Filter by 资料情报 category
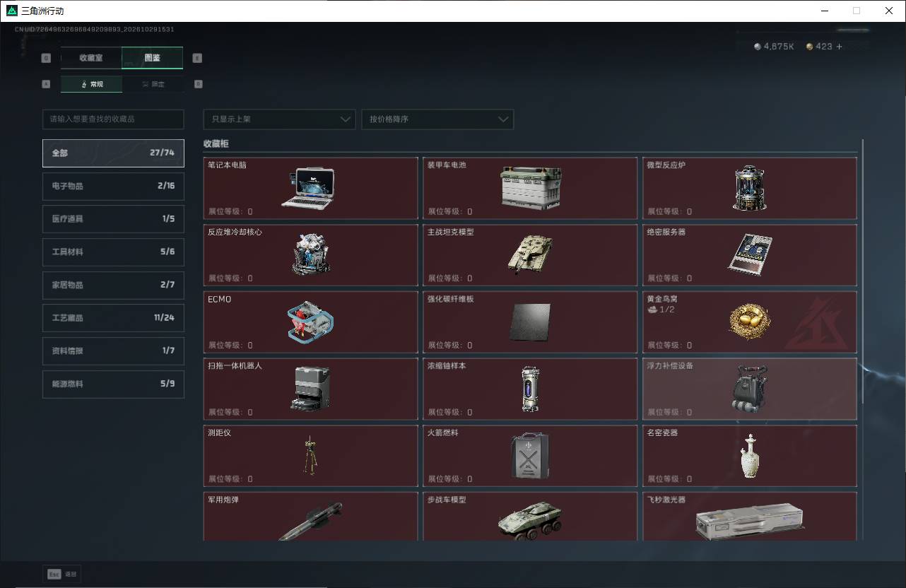 [113, 351]
